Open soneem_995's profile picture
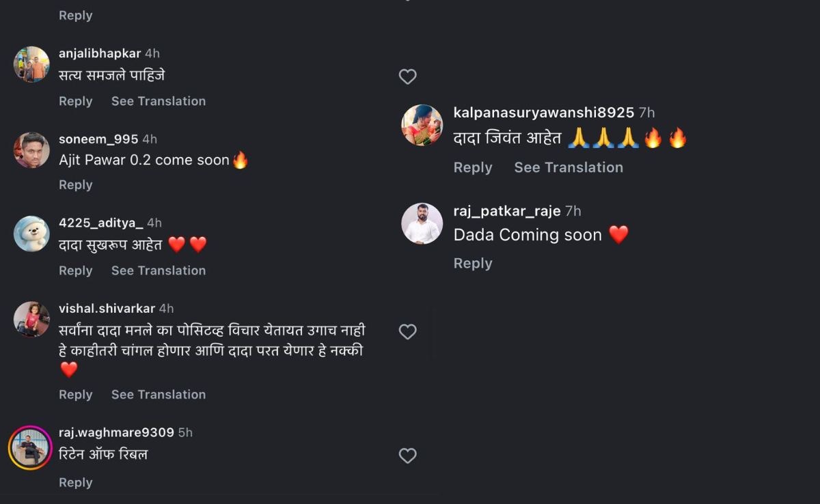The height and width of the screenshot is (504, 820). [x=31, y=150]
